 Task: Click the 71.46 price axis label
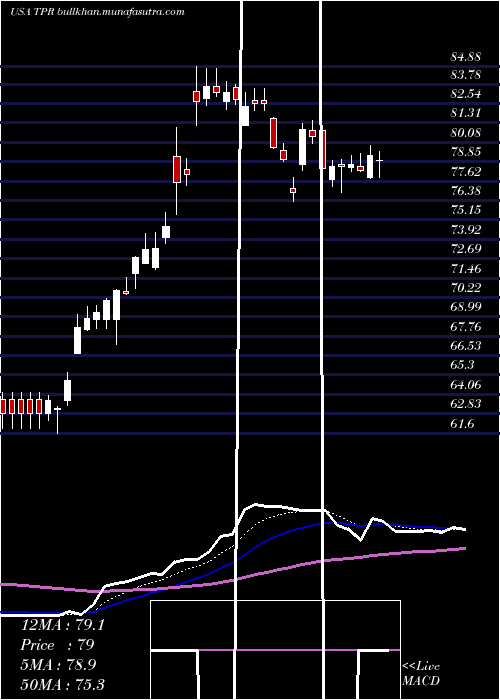pos(466,268)
